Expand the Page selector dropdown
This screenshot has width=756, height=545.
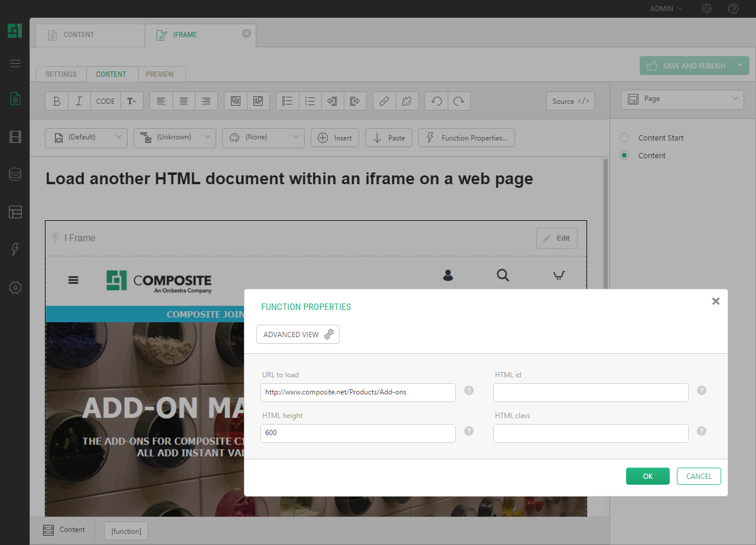click(682, 99)
